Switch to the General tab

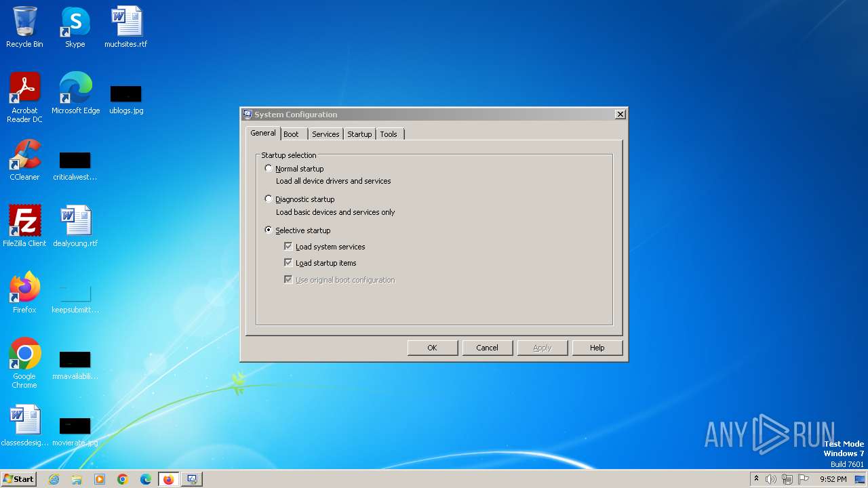coord(263,133)
